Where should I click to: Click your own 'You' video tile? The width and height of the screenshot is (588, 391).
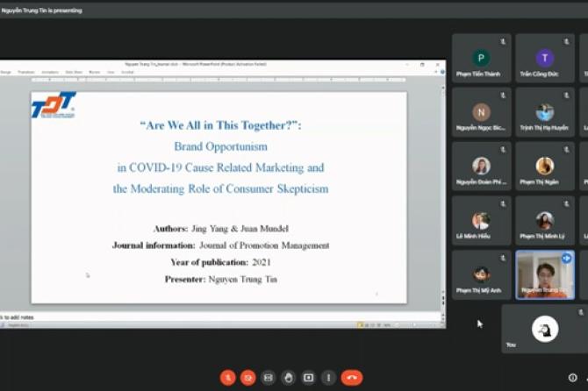point(545,329)
